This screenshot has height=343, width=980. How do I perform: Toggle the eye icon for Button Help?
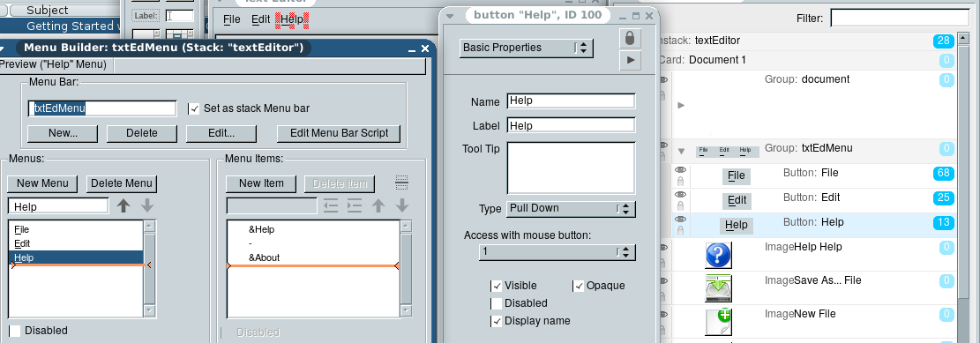[681, 219]
